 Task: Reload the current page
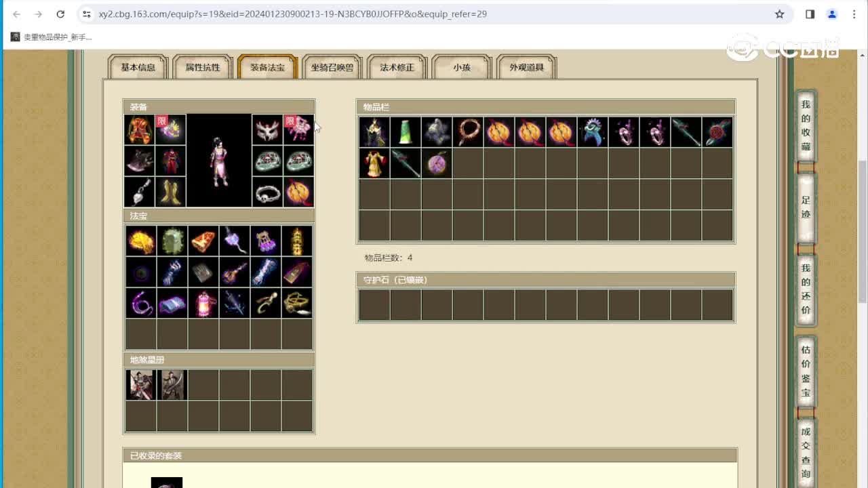tap(60, 14)
